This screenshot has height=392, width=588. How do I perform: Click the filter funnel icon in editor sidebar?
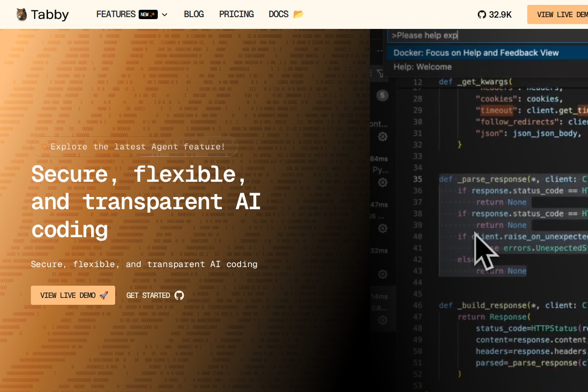(x=380, y=73)
